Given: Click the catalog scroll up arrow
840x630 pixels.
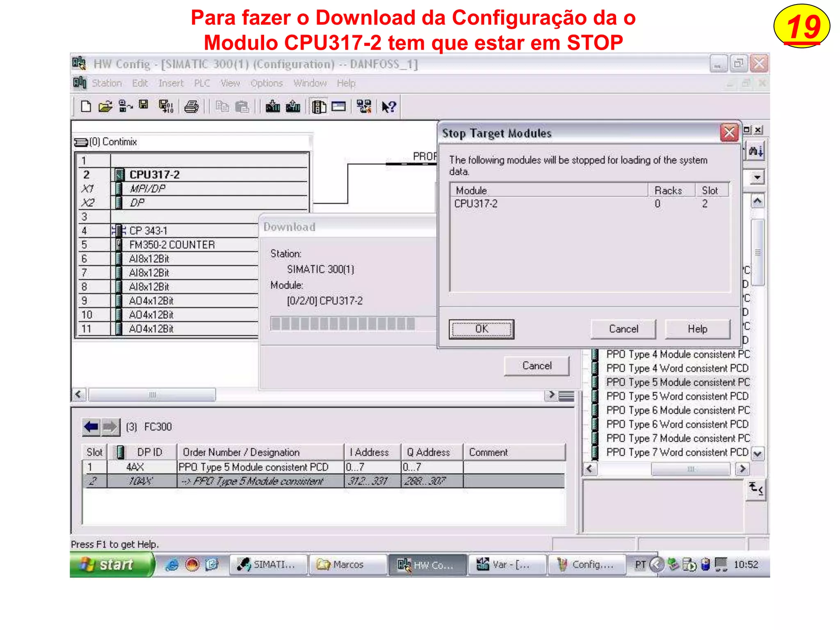Looking at the screenshot, I should coord(758,201).
